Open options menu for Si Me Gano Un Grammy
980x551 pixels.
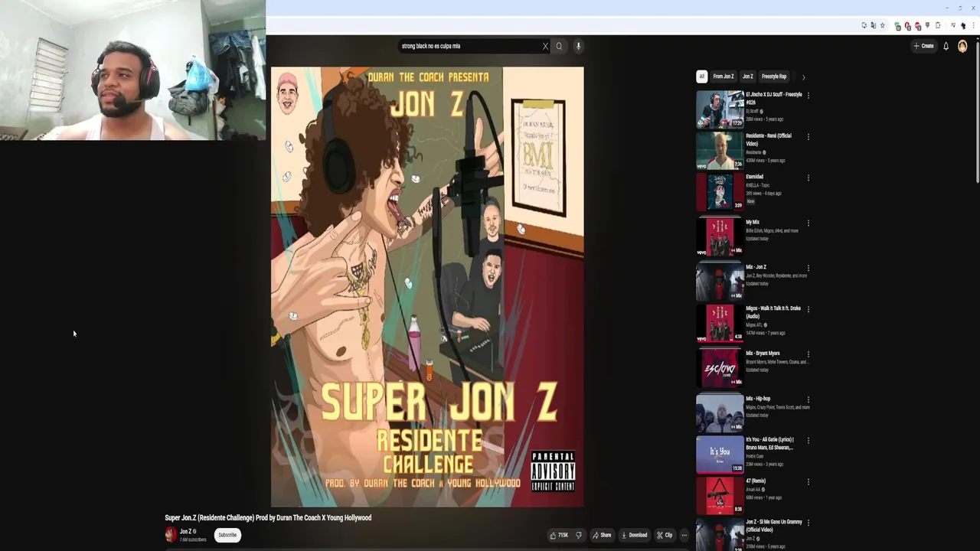tap(808, 523)
